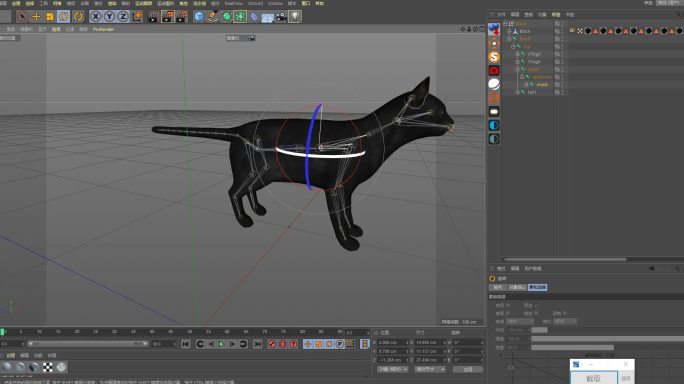The height and width of the screenshot is (384, 684).
Task: Click the long attribute slider bar
Action: [x=607, y=339]
